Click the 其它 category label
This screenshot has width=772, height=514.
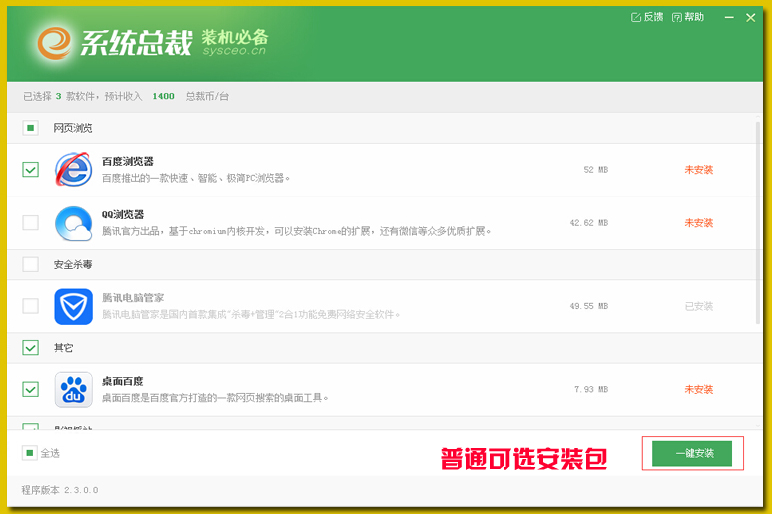[63, 348]
